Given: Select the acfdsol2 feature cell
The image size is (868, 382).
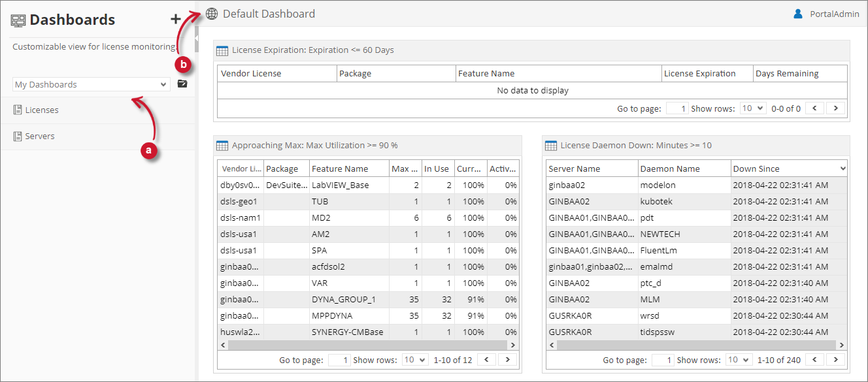Looking at the screenshot, I should 349,267.
